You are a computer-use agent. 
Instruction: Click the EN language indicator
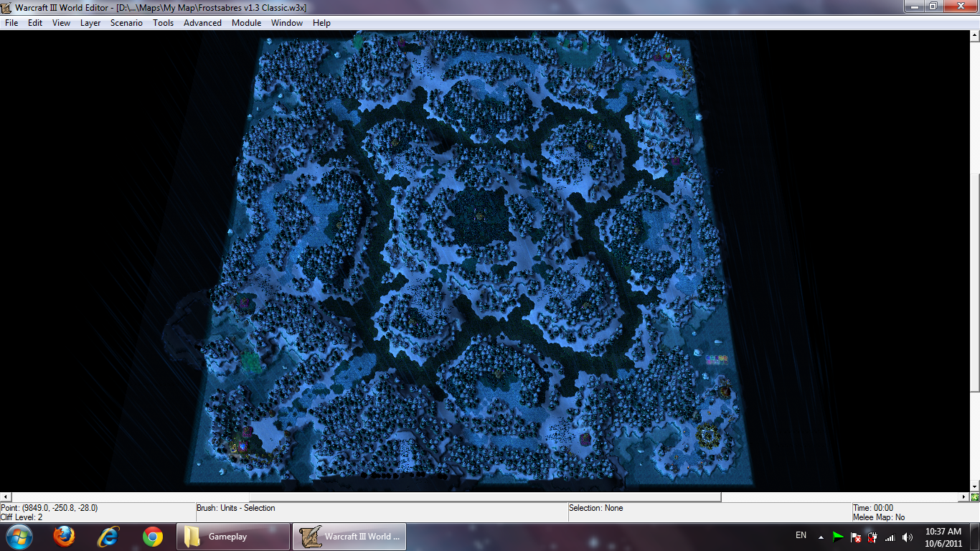[801, 536]
